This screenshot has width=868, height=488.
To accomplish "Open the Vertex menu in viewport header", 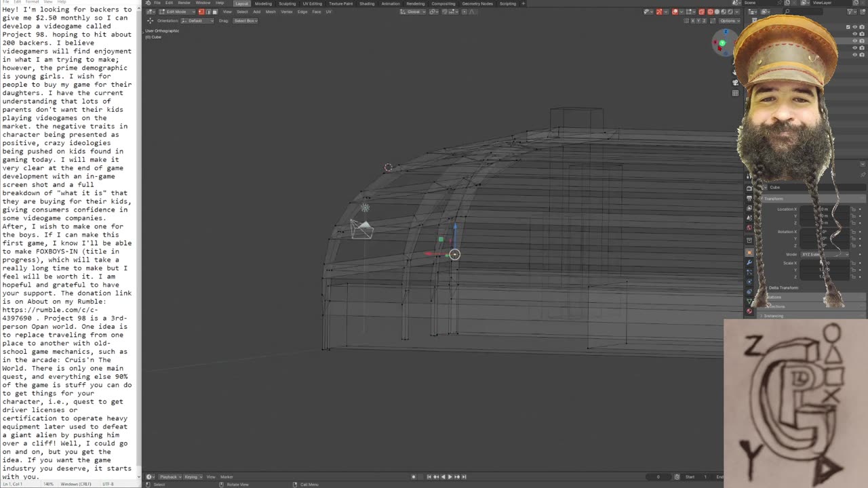I will point(287,12).
